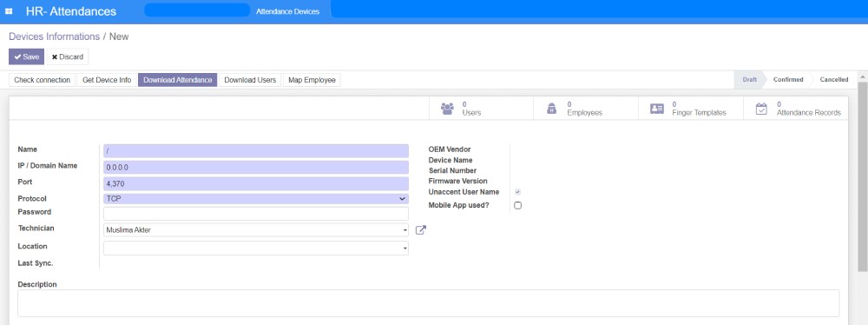Focus the Name input field

(x=256, y=151)
